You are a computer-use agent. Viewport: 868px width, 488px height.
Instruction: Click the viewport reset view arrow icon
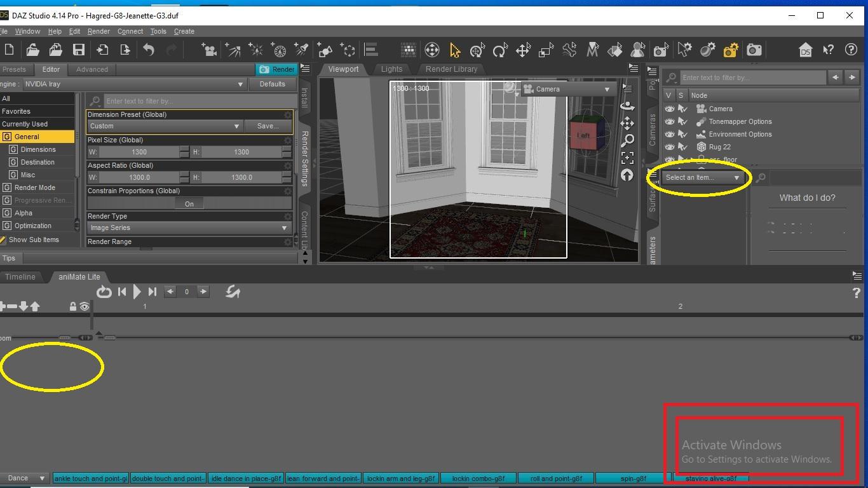(627, 175)
